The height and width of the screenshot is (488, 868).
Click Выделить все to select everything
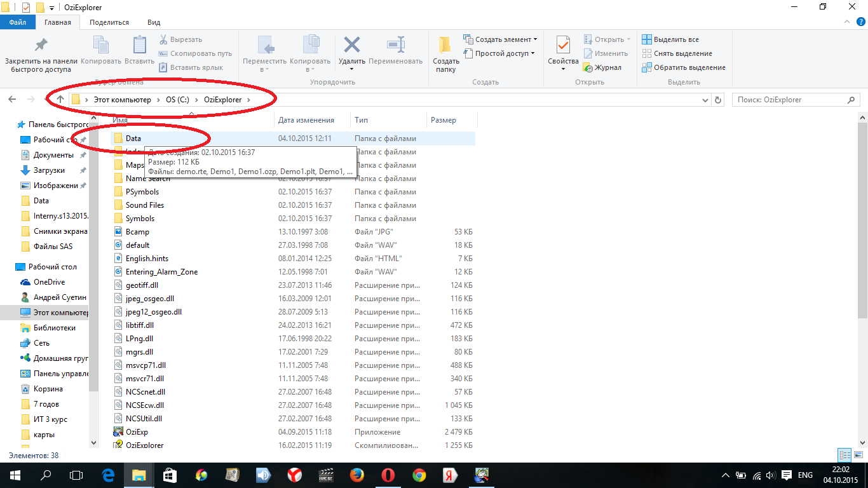click(670, 39)
